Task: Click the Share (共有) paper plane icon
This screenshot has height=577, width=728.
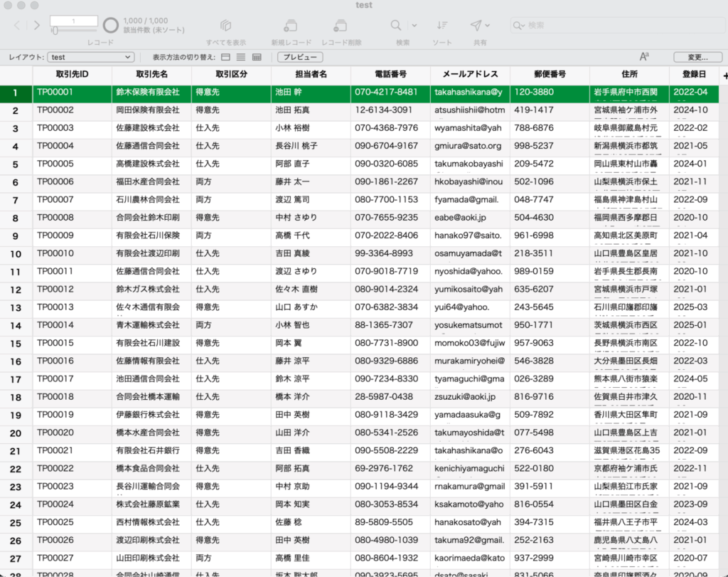Action: (476, 26)
